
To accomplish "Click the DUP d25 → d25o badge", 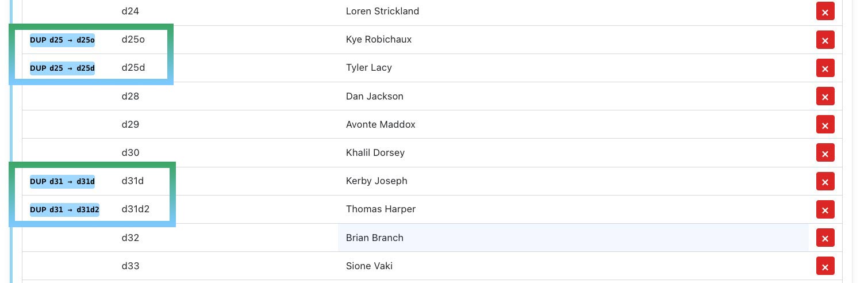I will [62, 40].
